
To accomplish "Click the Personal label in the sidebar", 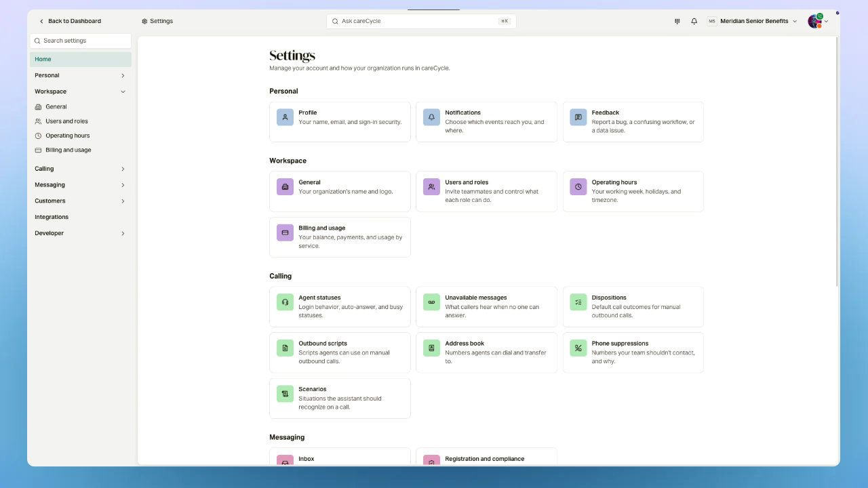I will click(47, 75).
